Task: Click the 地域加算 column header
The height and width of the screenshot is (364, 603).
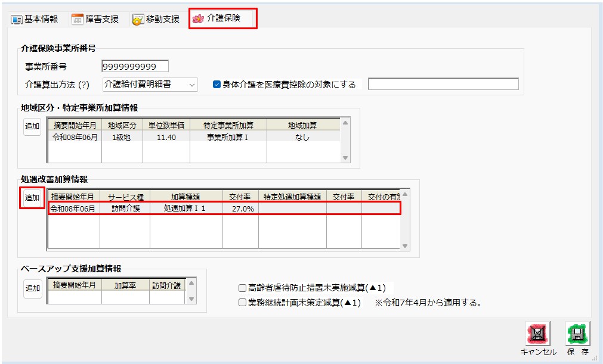Action: pos(303,125)
